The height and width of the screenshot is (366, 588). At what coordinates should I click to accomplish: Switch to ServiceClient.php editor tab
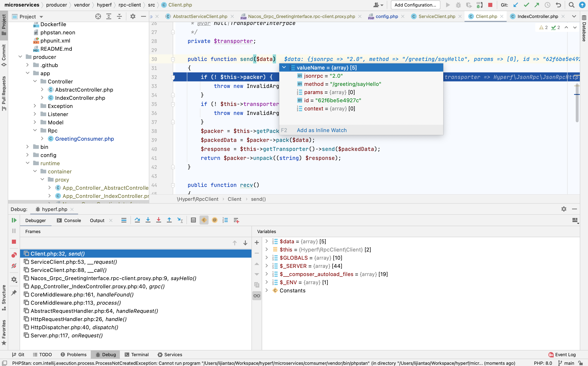437,17
